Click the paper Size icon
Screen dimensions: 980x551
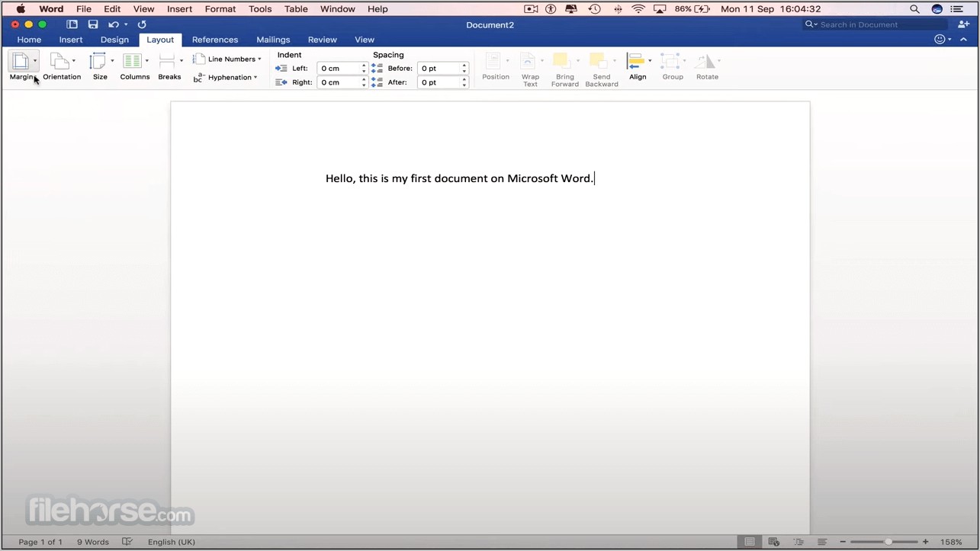pyautogui.click(x=98, y=61)
